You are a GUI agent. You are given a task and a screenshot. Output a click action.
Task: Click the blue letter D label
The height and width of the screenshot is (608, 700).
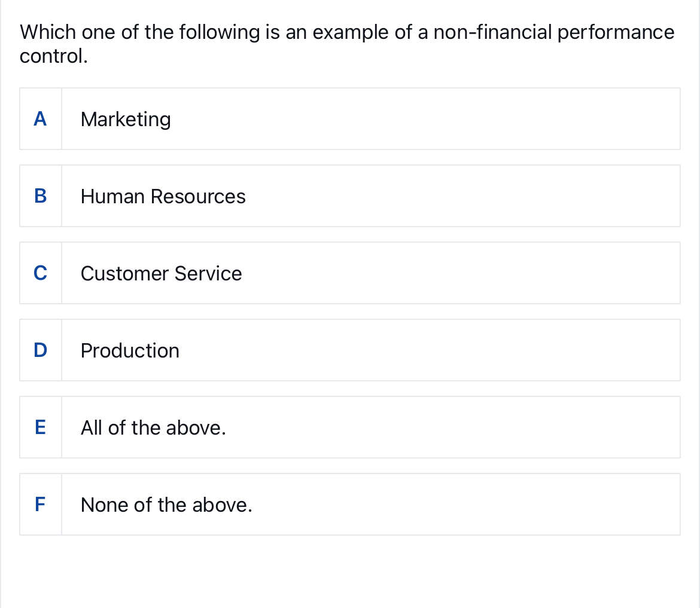(x=39, y=350)
